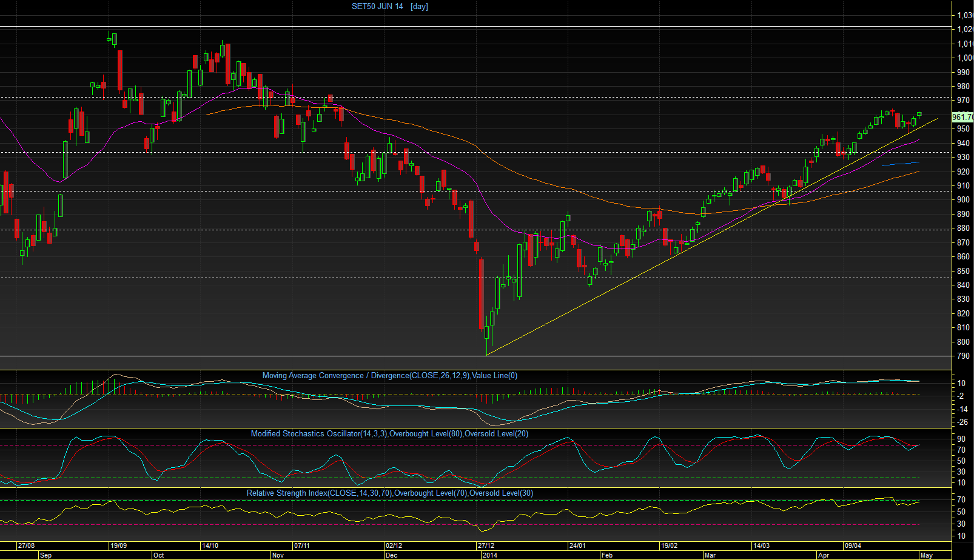Click the 14/10 date label

210,545
